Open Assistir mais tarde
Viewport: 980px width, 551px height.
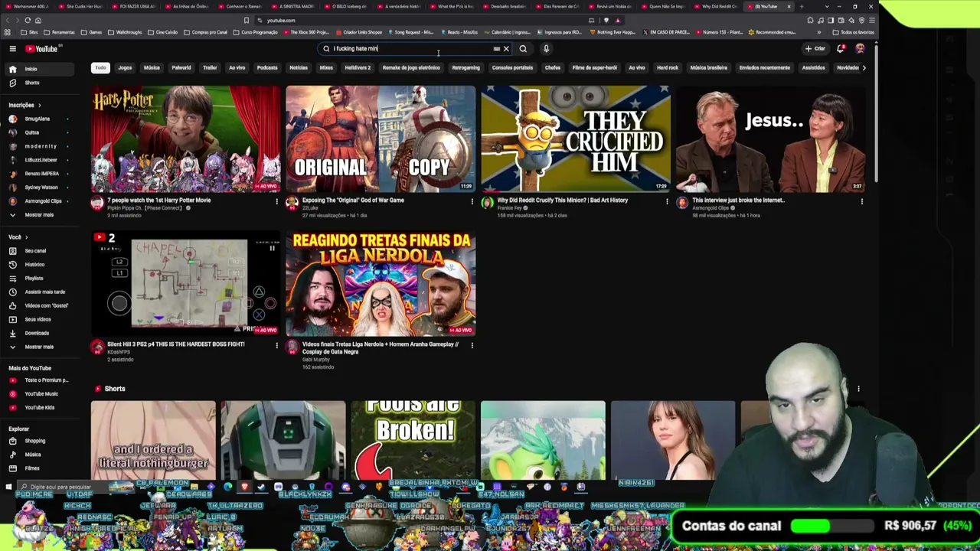click(x=38, y=292)
